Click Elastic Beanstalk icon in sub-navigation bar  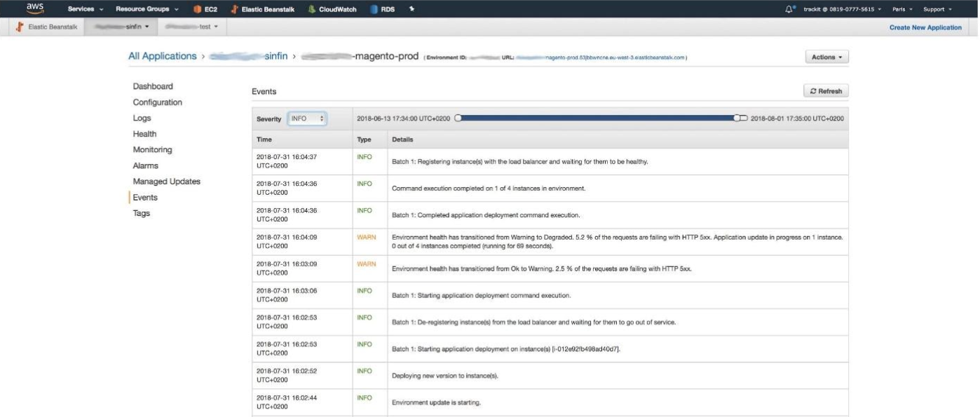(20, 27)
